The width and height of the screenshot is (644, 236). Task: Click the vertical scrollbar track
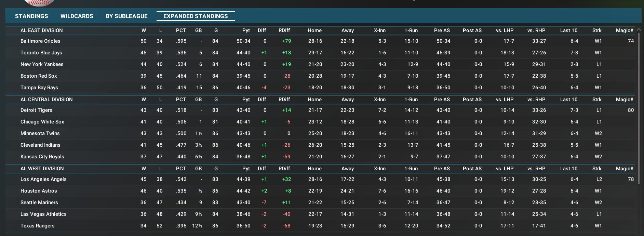pyautogui.click(x=639, y=137)
